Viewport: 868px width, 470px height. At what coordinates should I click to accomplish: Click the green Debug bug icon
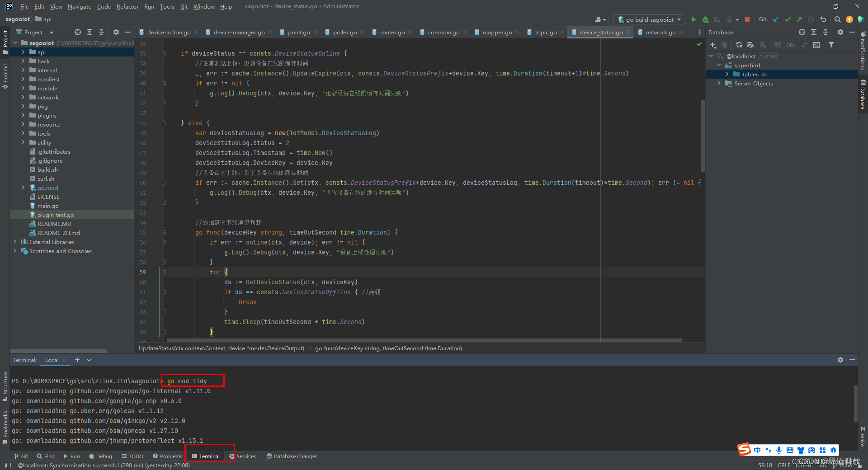705,19
